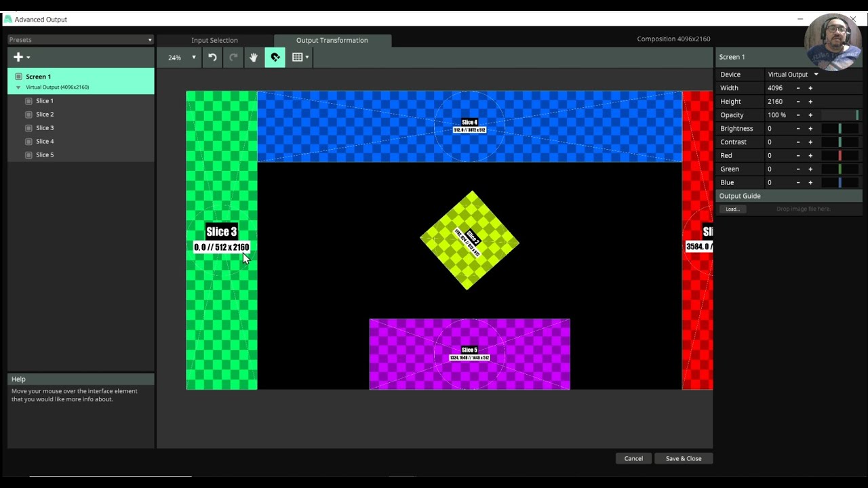This screenshot has width=868, height=488.
Task: Decrease Brightness with the minus button
Action: [x=798, y=129]
